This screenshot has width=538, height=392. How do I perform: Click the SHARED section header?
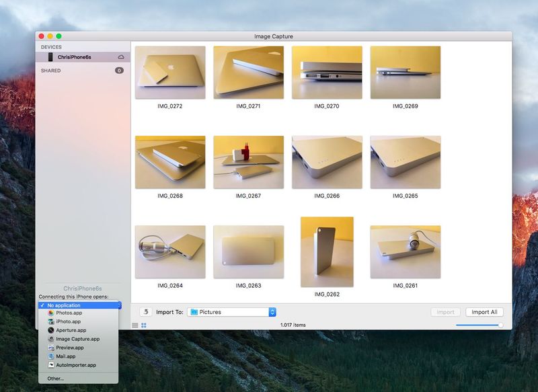(51, 71)
